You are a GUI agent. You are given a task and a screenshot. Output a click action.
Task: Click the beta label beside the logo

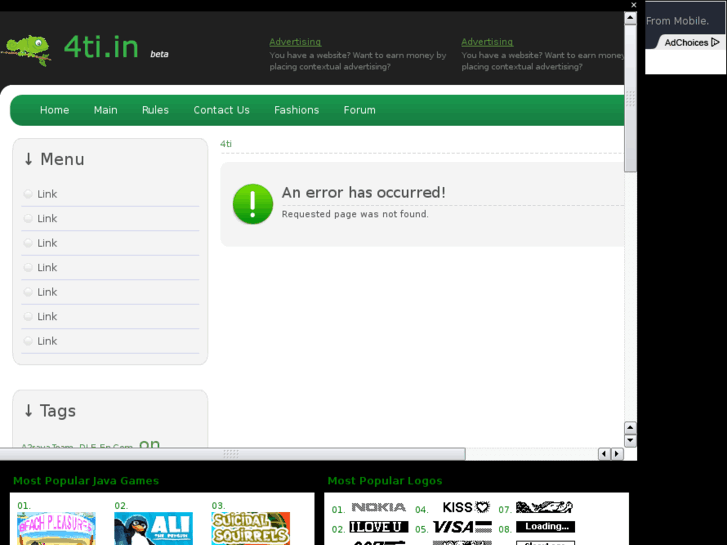(159, 54)
